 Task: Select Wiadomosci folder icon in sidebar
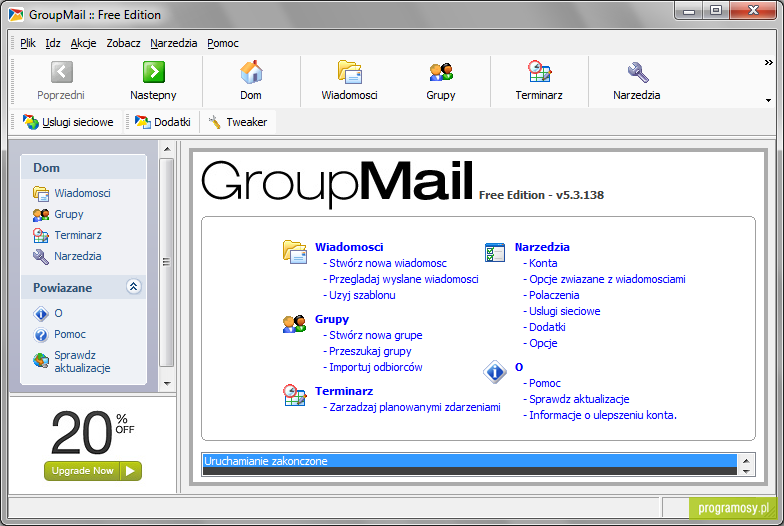pos(40,194)
